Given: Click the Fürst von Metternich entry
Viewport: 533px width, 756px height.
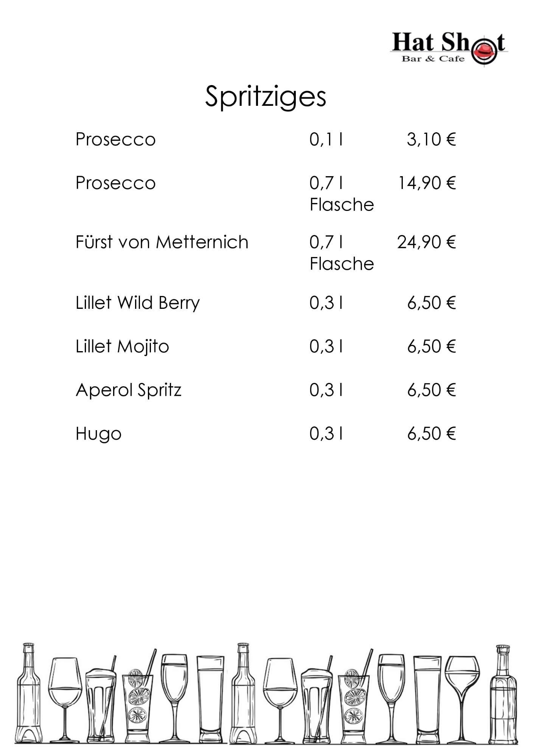Looking at the screenshot, I should (162, 242).
